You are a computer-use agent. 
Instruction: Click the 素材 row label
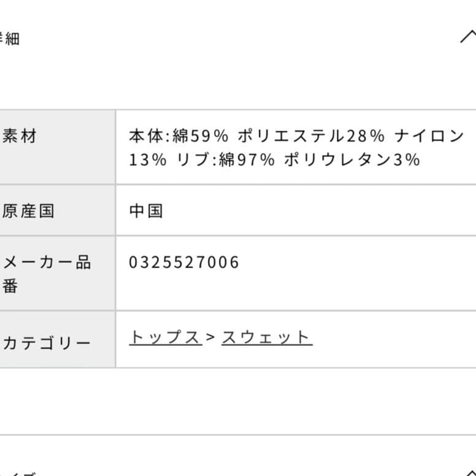19,136
